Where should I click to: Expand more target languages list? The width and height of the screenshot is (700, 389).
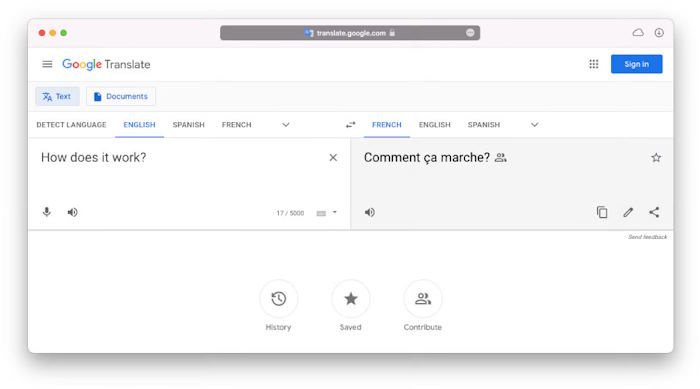point(534,125)
